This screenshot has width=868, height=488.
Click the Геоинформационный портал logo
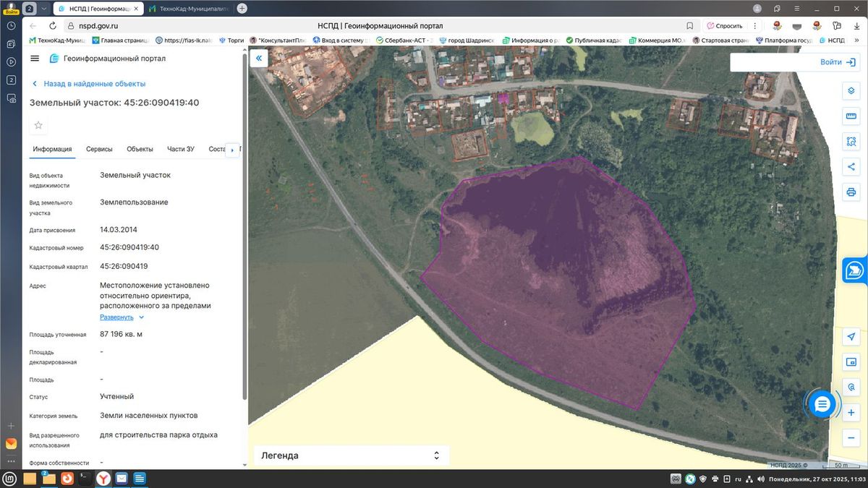coord(108,59)
